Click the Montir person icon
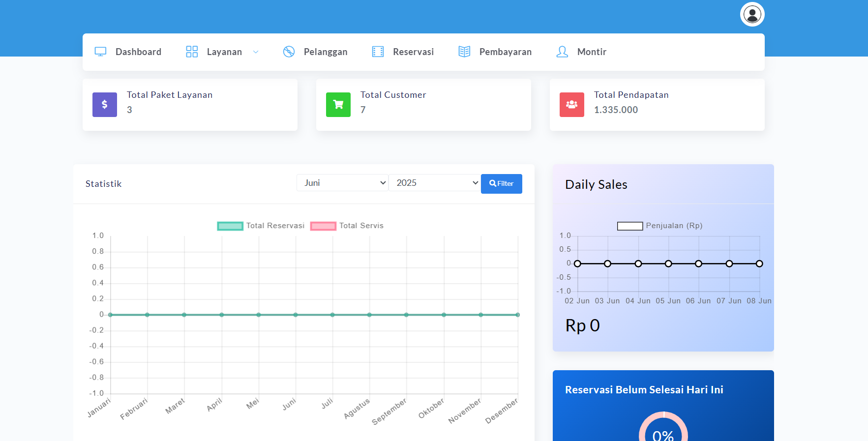 (562, 52)
